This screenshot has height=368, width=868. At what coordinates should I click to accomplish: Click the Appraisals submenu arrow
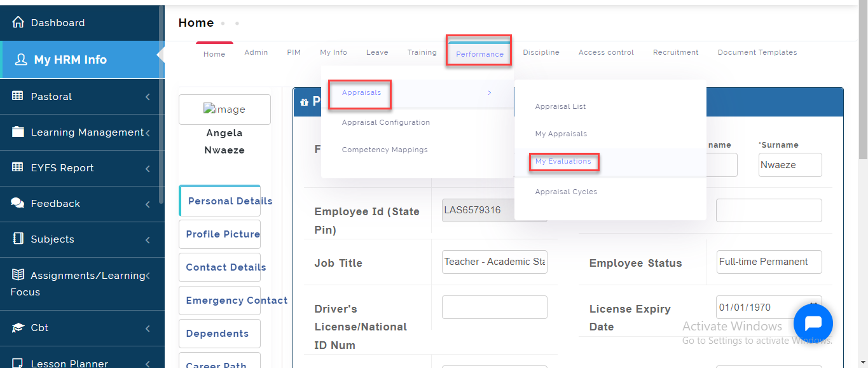coord(489,93)
